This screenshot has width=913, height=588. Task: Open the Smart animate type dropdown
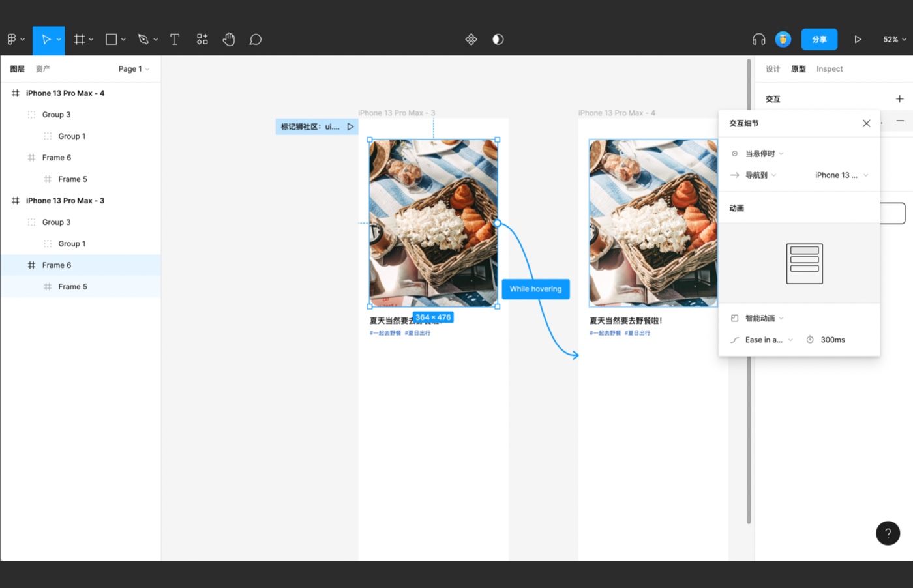coord(764,318)
